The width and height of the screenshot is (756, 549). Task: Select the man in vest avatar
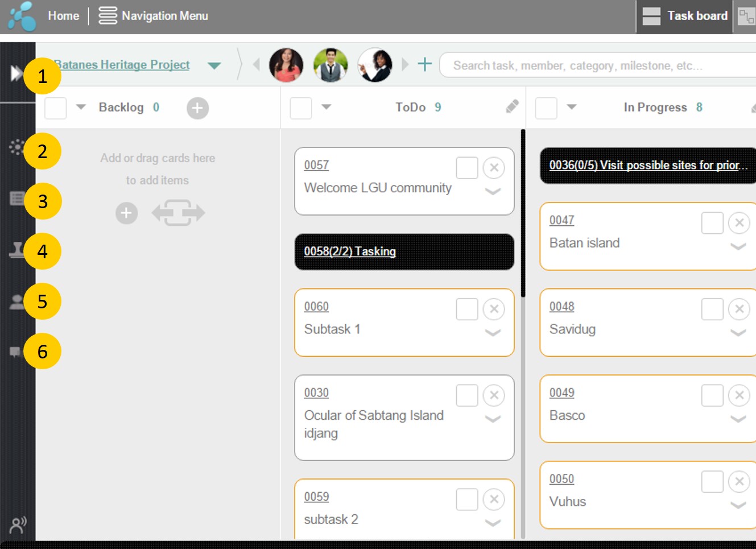pyautogui.click(x=331, y=65)
